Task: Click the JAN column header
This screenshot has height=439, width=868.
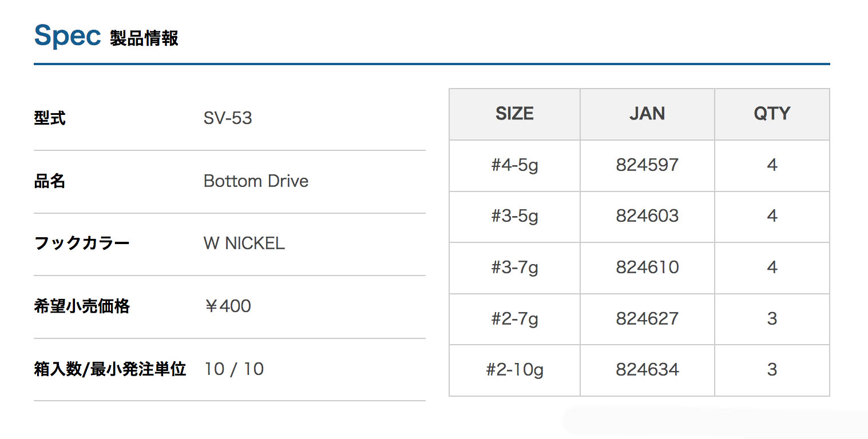Action: pyautogui.click(x=647, y=114)
